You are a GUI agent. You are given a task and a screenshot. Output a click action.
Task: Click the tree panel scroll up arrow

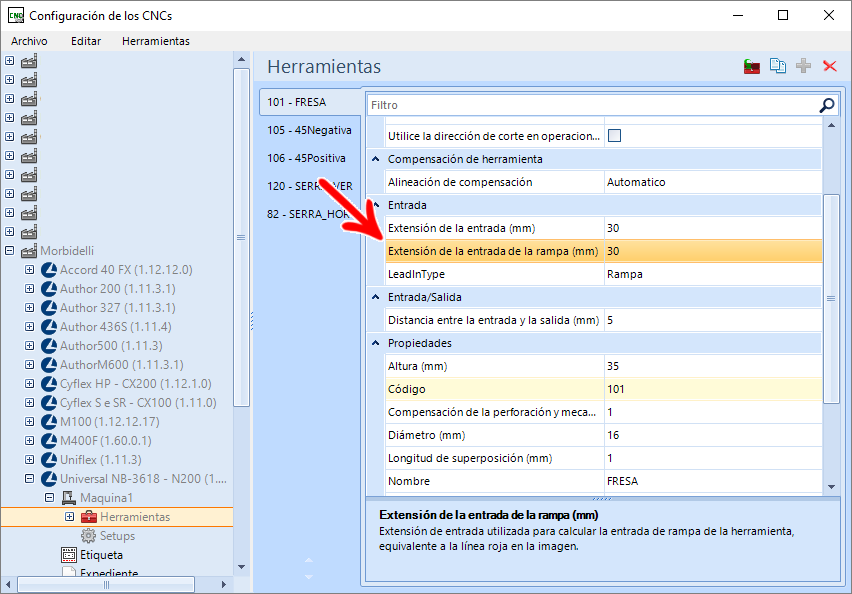coord(242,59)
